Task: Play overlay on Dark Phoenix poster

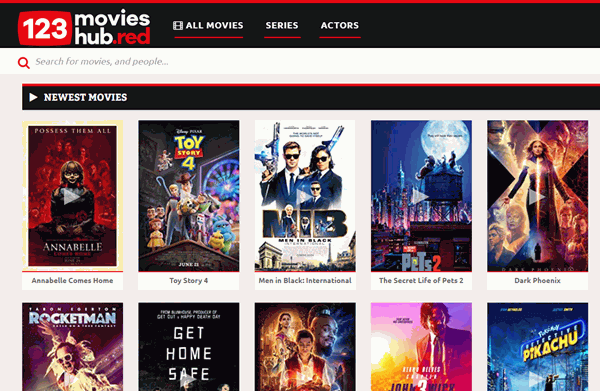Action: point(536,197)
